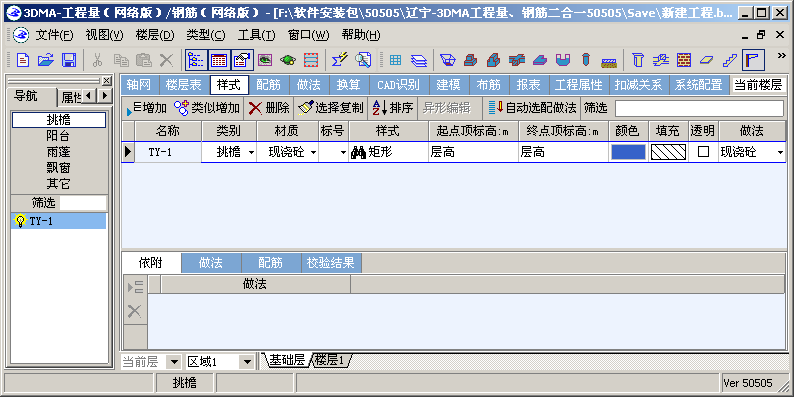The image size is (794, 397).
Task: Click the scissors Cut icon
Action: (x=97, y=60)
